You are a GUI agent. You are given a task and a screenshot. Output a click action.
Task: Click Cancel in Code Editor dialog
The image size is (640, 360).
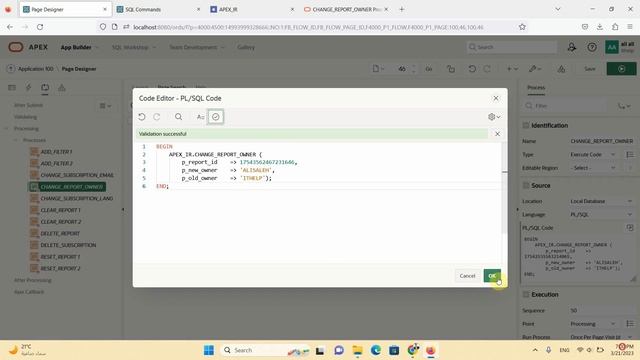[x=467, y=276]
